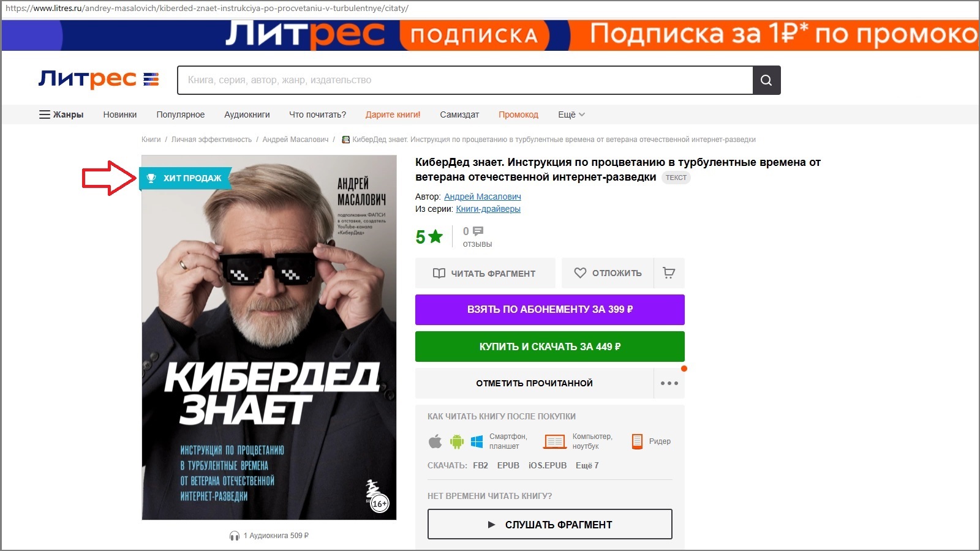Open the three-dots more options button

(x=669, y=383)
